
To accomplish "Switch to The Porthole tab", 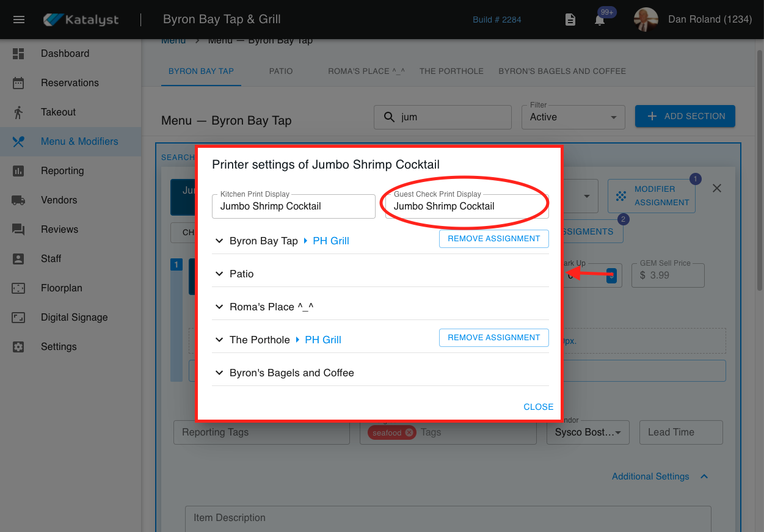I will (451, 71).
